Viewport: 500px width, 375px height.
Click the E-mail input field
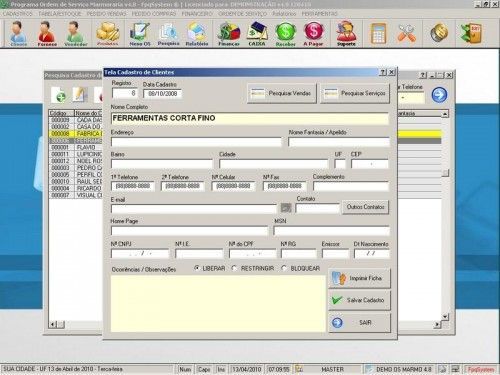click(194, 209)
